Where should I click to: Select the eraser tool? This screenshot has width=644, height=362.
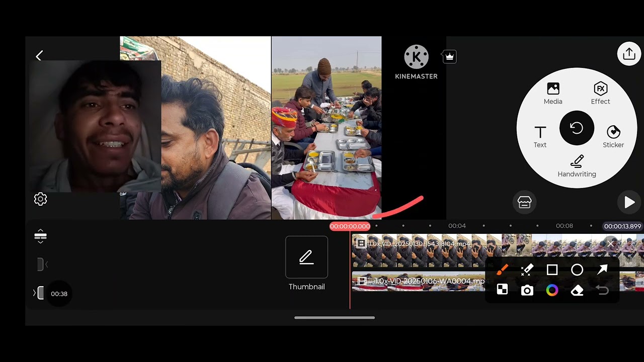coord(577,290)
